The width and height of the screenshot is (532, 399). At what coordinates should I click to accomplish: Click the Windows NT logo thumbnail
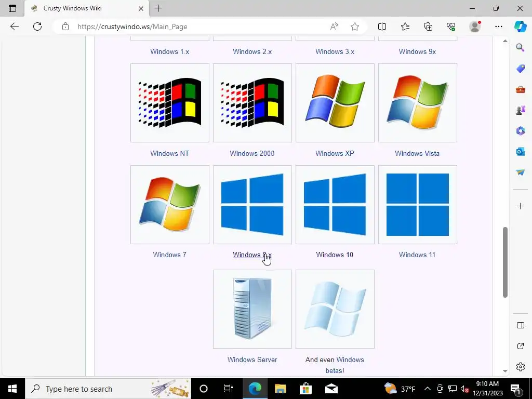(170, 103)
